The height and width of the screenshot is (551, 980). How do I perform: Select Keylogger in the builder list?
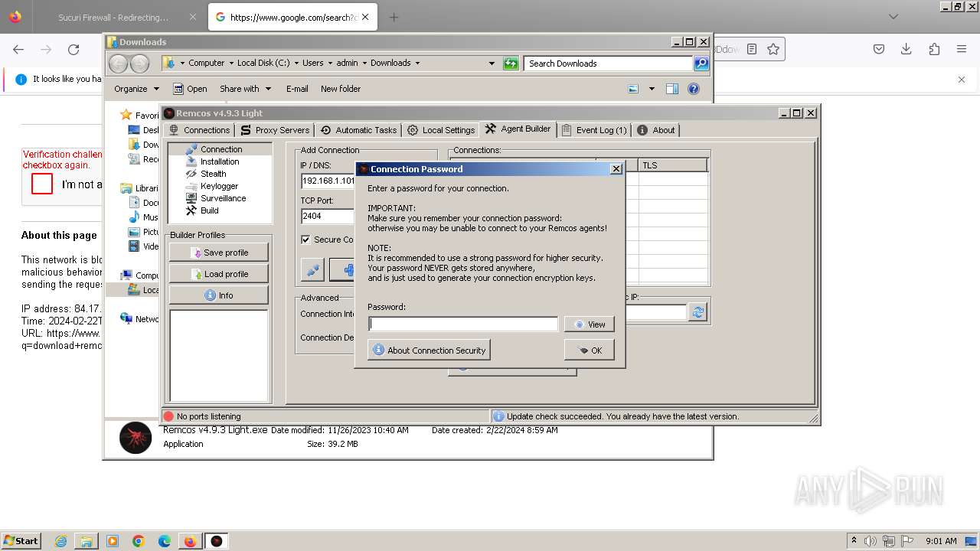pyautogui.click(x=219, y=186)
